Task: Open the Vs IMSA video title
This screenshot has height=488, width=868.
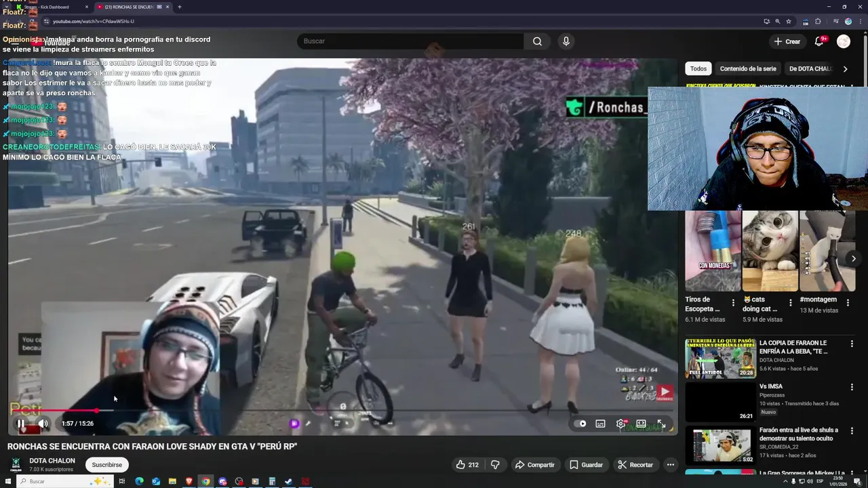Action: point(771,386)
